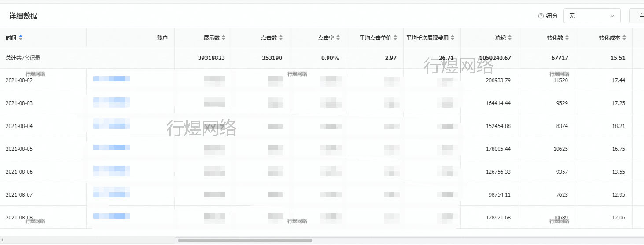Select the 2021-08-07 date cell
The height and width of the screenshot is (245, 644).
coord(19,195)
